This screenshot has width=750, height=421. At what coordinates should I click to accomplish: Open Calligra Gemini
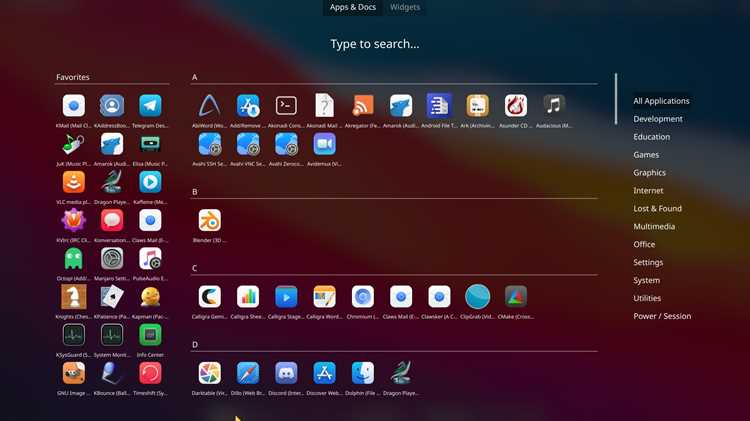point(210,297)
